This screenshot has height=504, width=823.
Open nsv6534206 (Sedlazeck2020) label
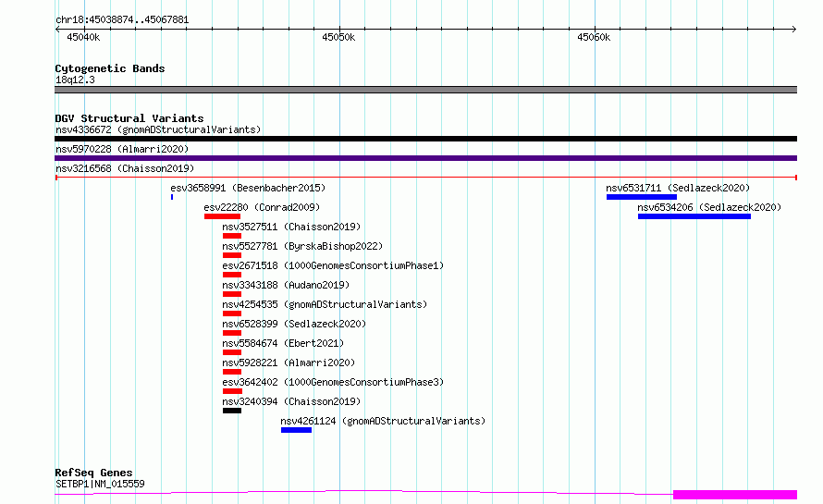coord(709,207)
